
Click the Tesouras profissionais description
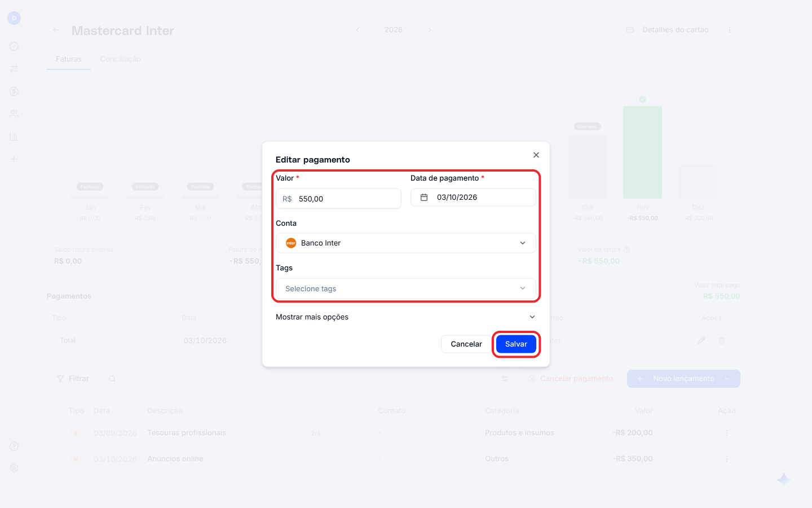point(187,433)
